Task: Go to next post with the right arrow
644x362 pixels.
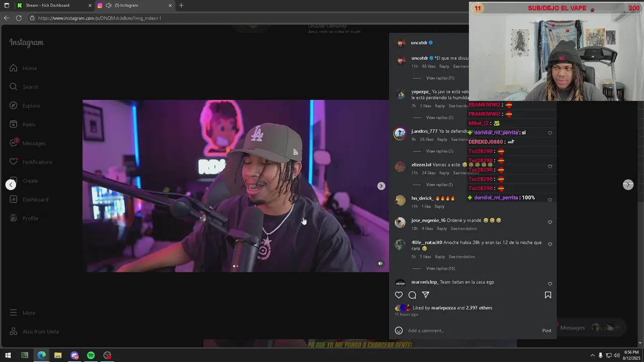Action: 628,185
